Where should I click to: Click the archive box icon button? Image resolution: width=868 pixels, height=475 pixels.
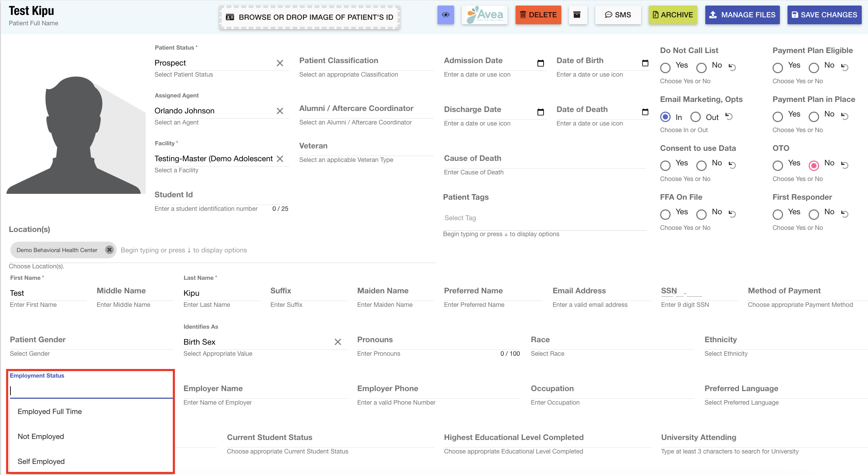(x=577, y=15)
